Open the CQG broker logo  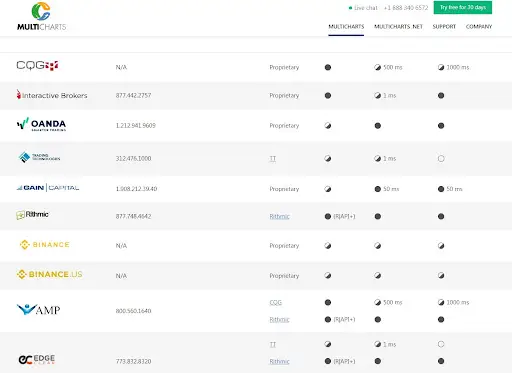point(37,65)
